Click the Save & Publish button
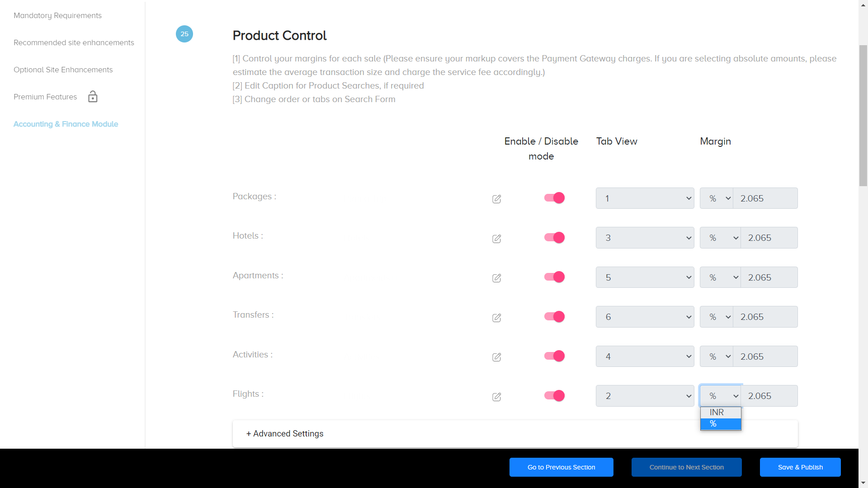 click(800, 467)
